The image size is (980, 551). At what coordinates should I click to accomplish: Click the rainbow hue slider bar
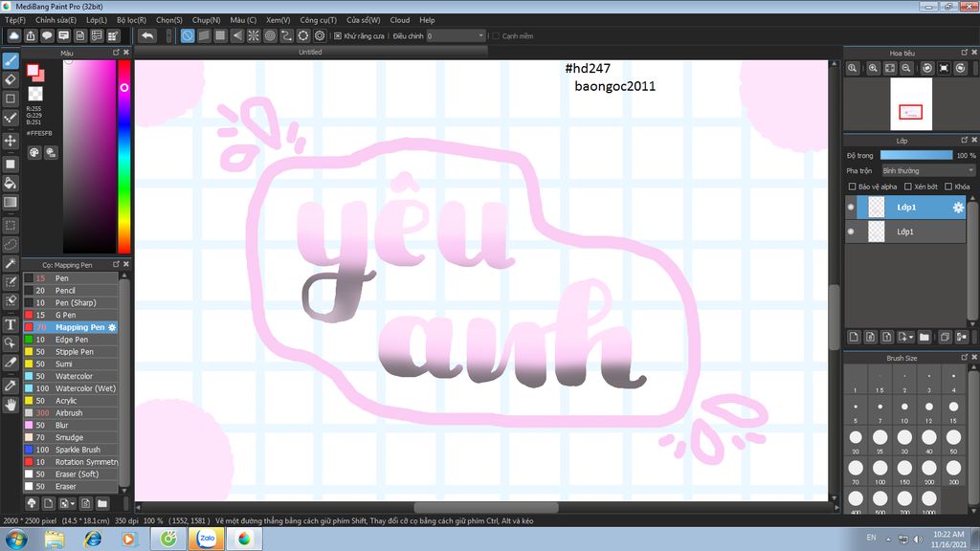(x=124, y=156)
